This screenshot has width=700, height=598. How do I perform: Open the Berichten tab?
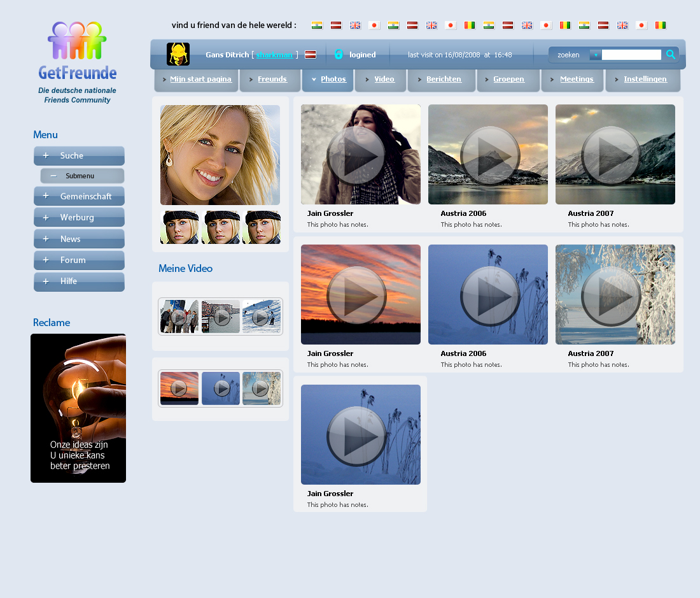click(x=444, y=80)
